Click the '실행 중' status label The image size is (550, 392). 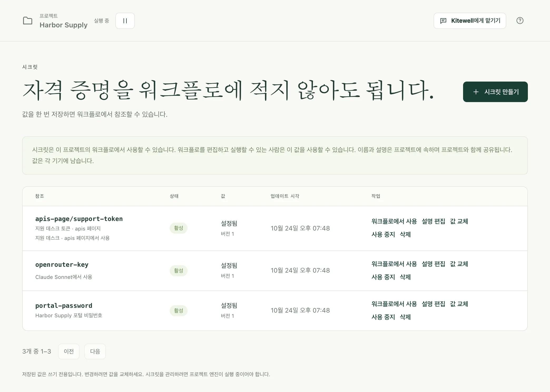[101, 21]
